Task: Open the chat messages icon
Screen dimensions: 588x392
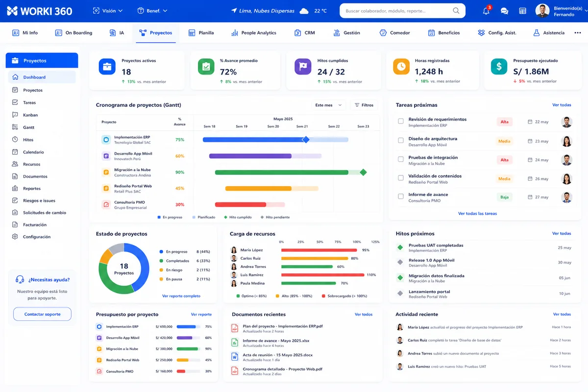Action: (x=504, y=11)
